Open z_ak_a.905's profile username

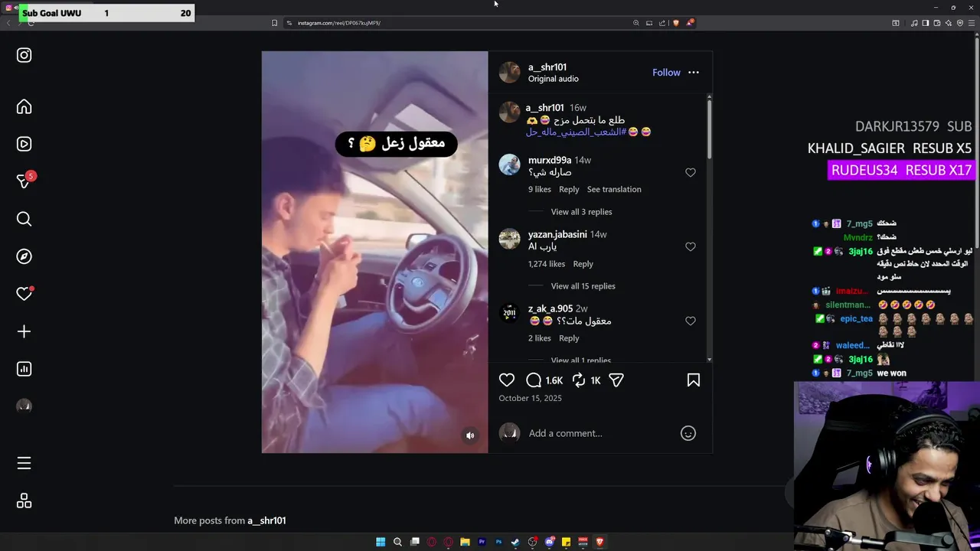[550, 308]
